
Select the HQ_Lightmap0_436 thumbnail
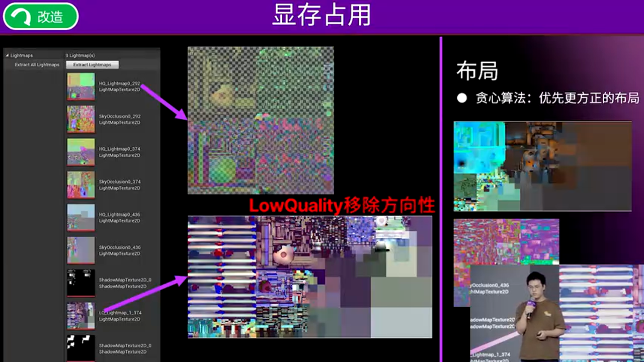(80, 219)
